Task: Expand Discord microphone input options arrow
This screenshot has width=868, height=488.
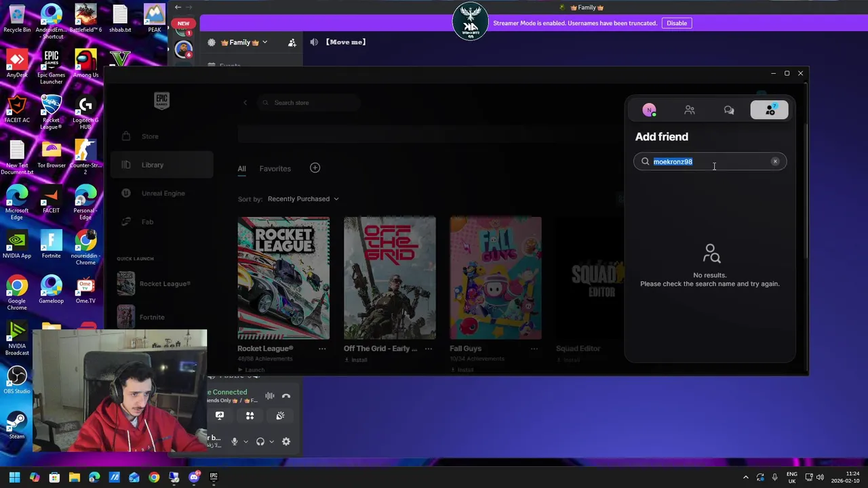Action: (x=245, y=442)
